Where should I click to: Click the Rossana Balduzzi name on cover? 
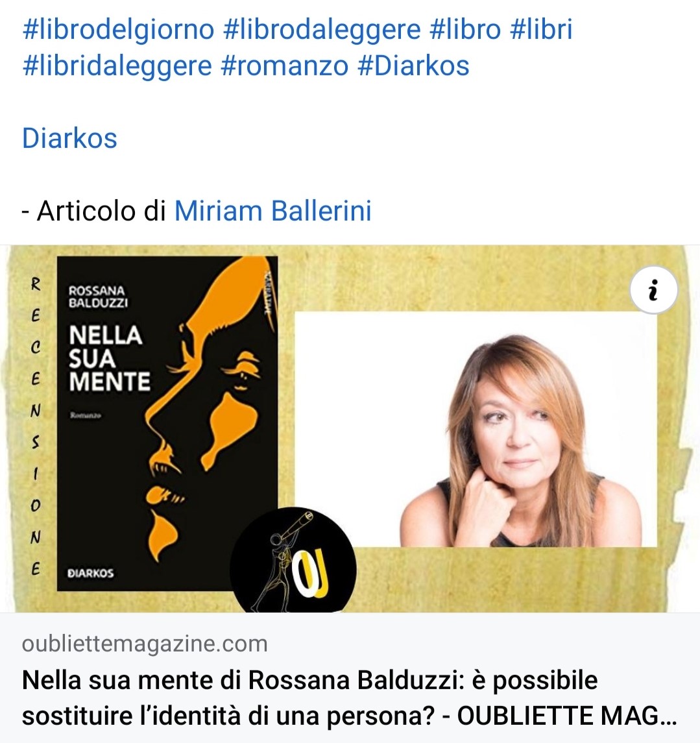[x=98, y=297]
